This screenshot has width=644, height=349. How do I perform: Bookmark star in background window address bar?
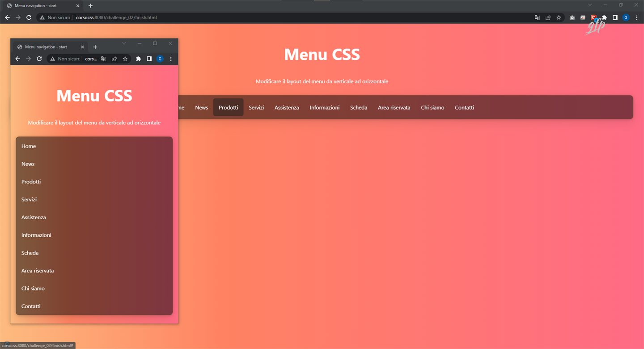(x=559, y=17)
